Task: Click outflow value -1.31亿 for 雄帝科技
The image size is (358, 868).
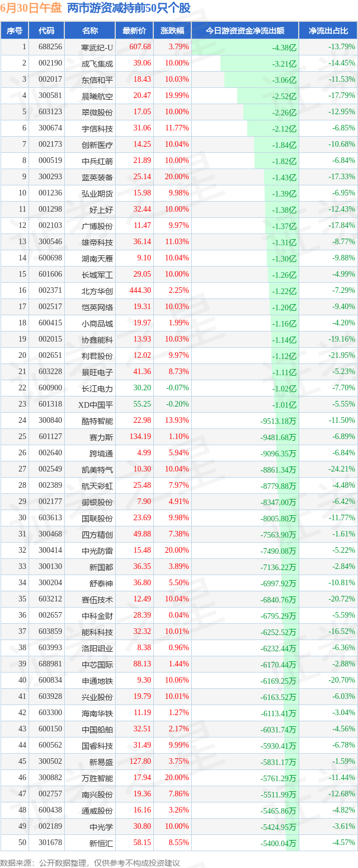Action: coord(285,242)
